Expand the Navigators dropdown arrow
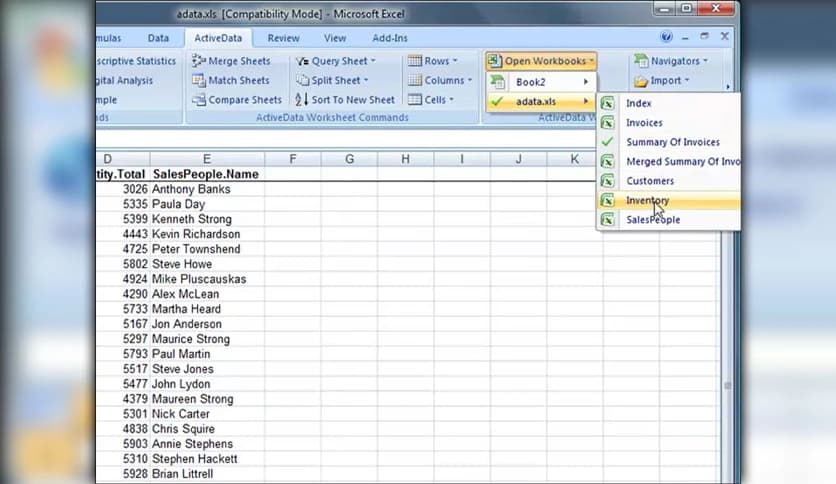Viewport: 836px width, 484px height. [705, 61]
